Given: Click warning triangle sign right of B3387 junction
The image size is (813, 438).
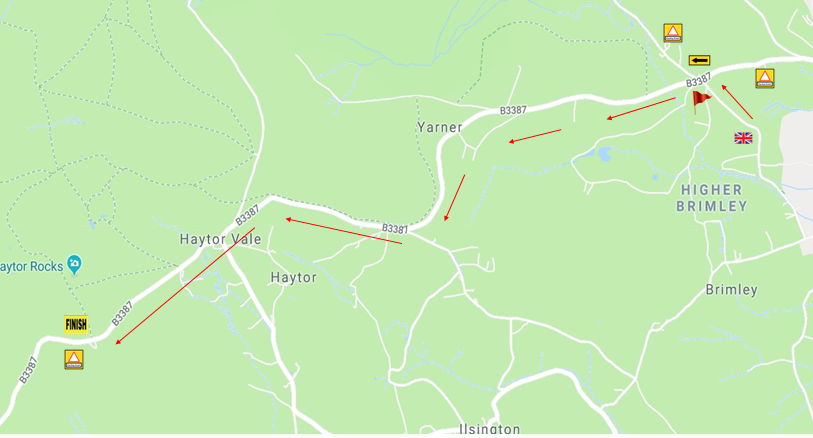Looking at the screenshot, I should coord(764,78).
